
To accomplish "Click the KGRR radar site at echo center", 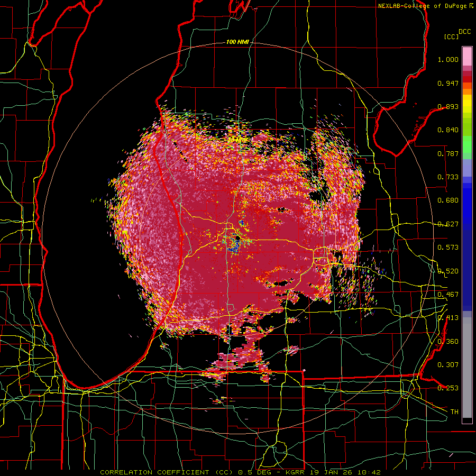I will pyautogui.click(x=237, y=239).
